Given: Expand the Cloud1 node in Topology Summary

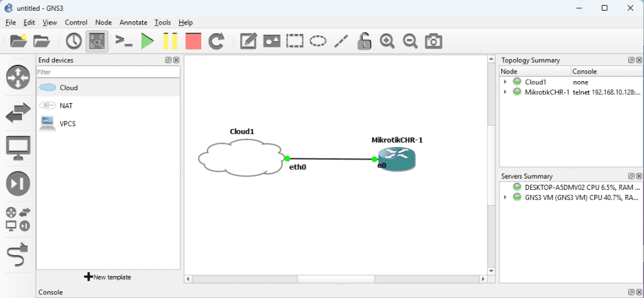Looking at the screenshot, I should coord(505,82).
